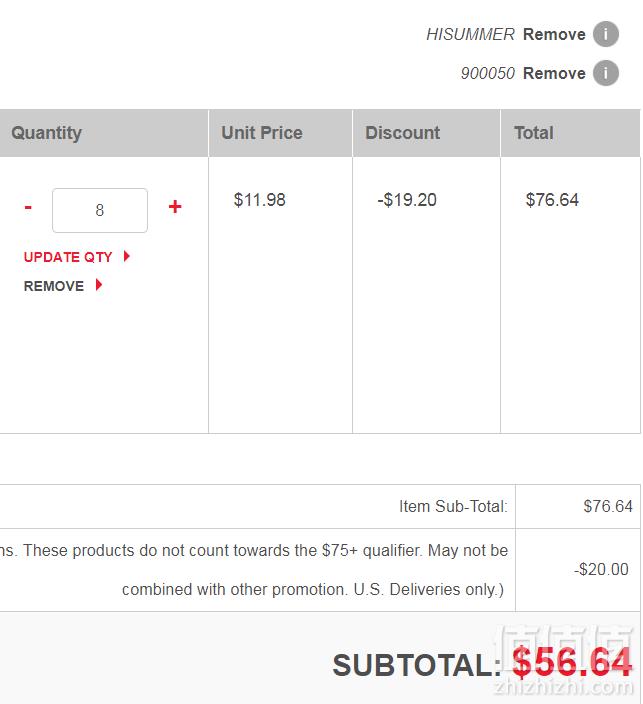Click the Total column header

(x=533, y=133)
